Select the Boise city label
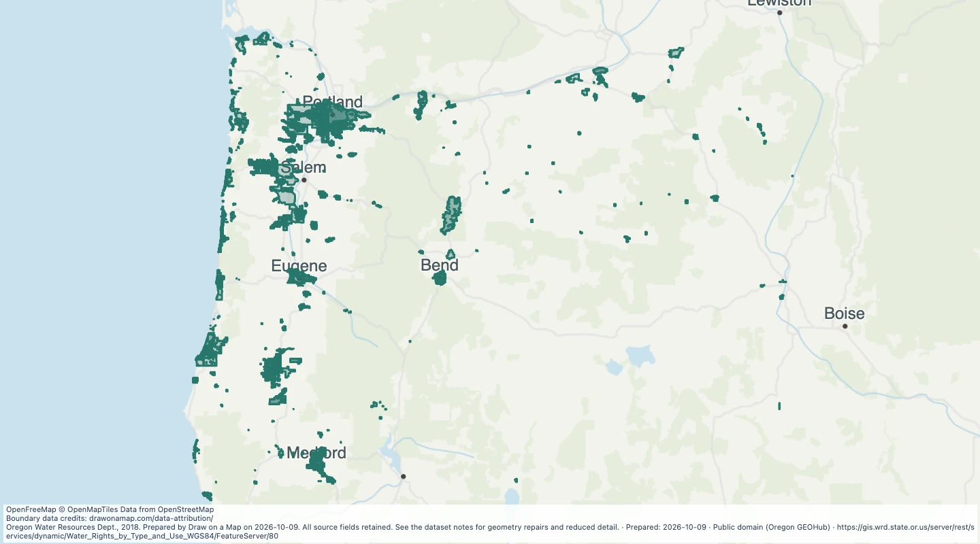The image size is (980, 544). coord(845,313)
